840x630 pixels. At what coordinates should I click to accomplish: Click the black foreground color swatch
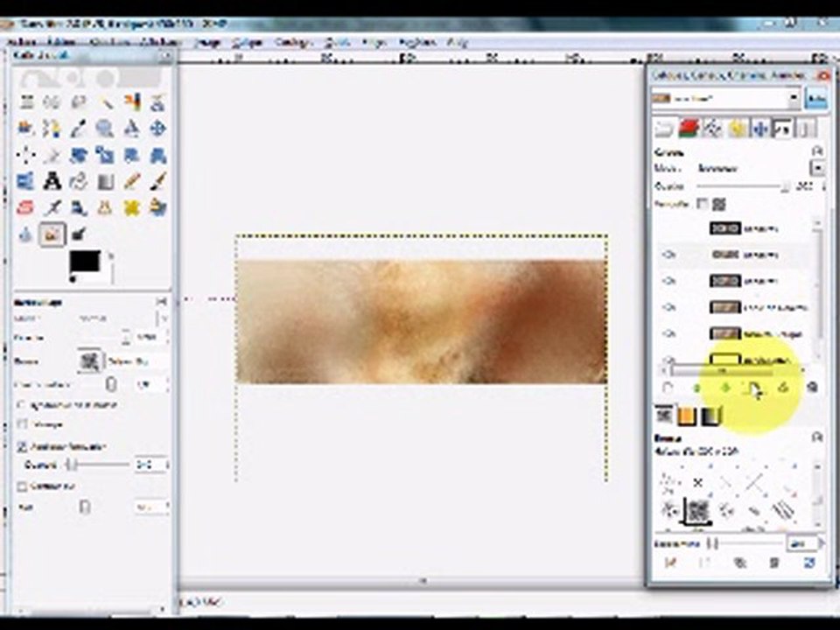[x=85, y=262]
